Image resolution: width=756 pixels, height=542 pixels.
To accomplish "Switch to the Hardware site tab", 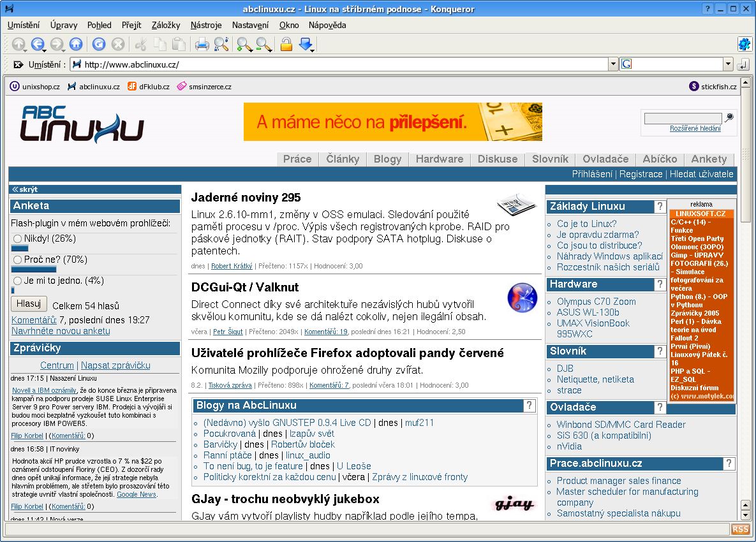I will click(x=440, y=159).
